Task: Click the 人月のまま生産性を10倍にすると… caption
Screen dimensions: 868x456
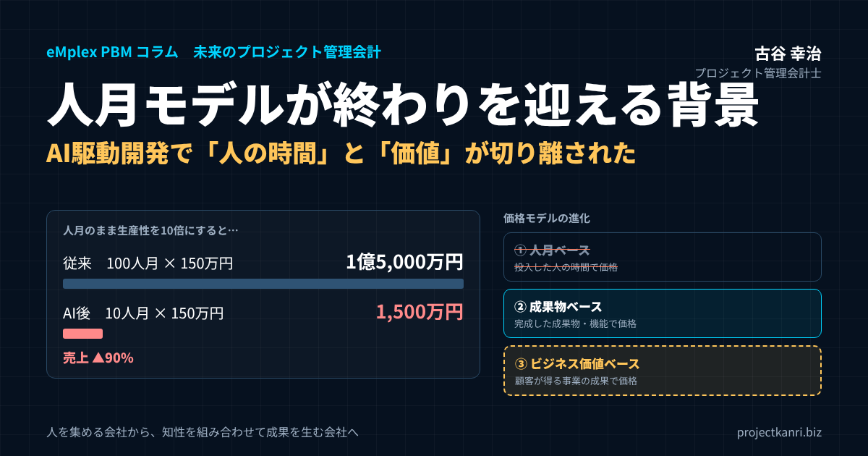Action: [x=150, y=231]
